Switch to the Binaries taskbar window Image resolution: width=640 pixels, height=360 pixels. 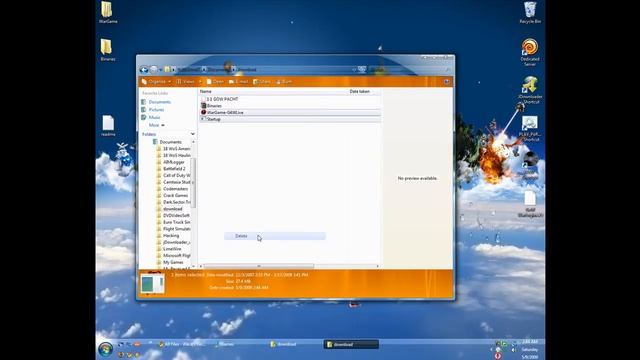[x=226, y=344]
